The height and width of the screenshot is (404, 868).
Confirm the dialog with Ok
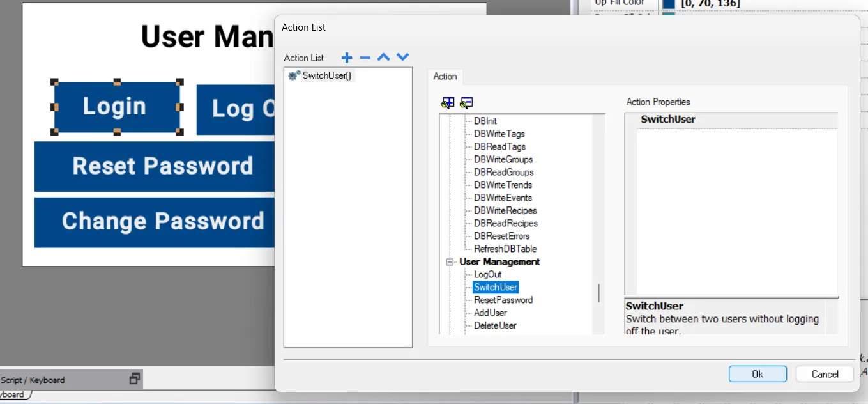pos(758,374)
